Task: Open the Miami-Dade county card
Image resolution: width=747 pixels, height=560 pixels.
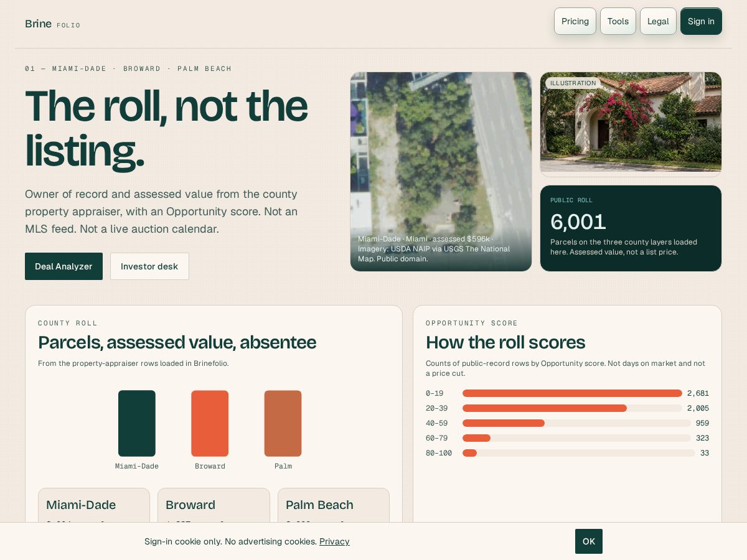Action: (x=94, y=505)
